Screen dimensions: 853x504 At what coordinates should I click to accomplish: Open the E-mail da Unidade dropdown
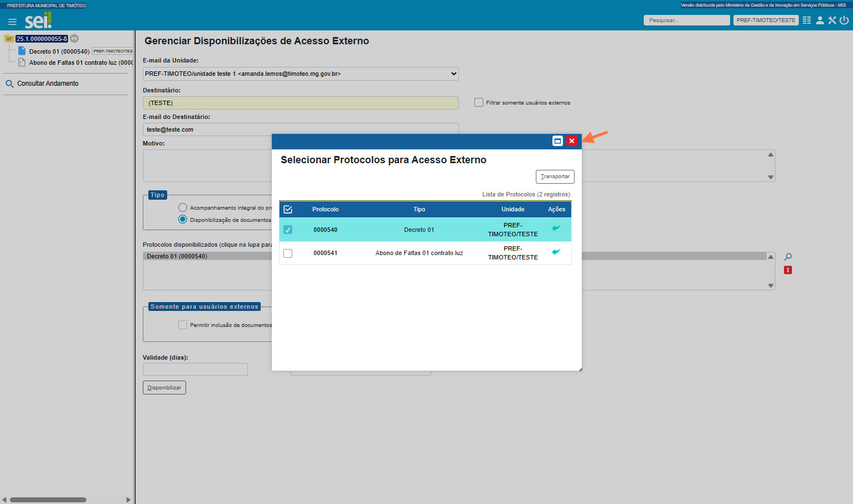(301, 74)
